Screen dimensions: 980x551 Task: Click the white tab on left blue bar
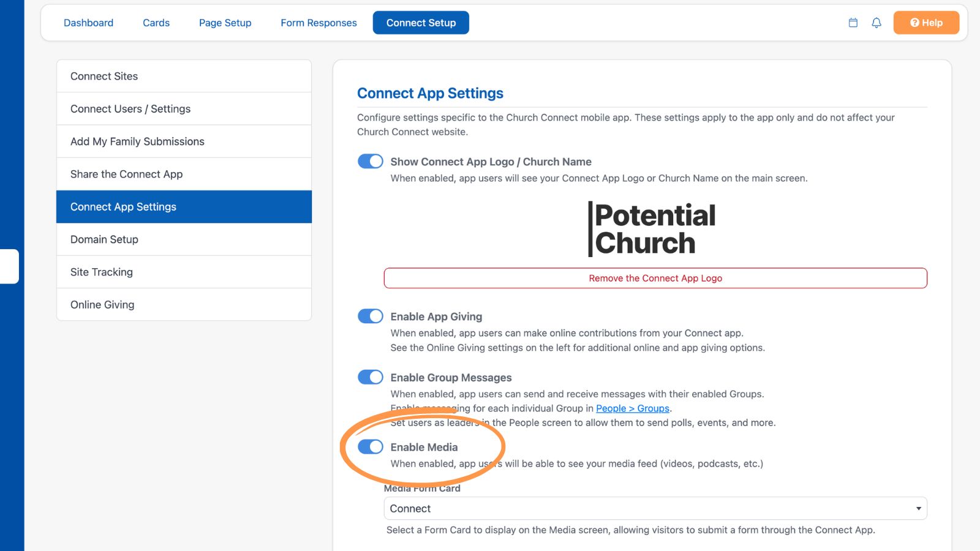click(9, 266)
